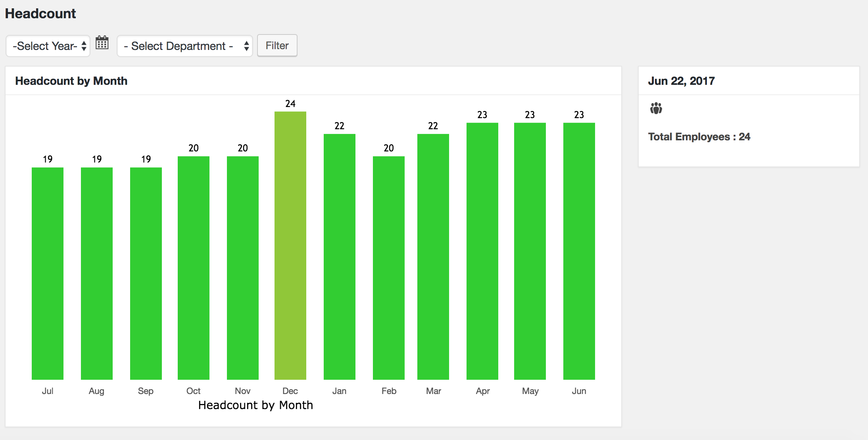This screenshot has width=868, height=440.
Task: Click the Filter button
Action: click(x=277, y=46)
